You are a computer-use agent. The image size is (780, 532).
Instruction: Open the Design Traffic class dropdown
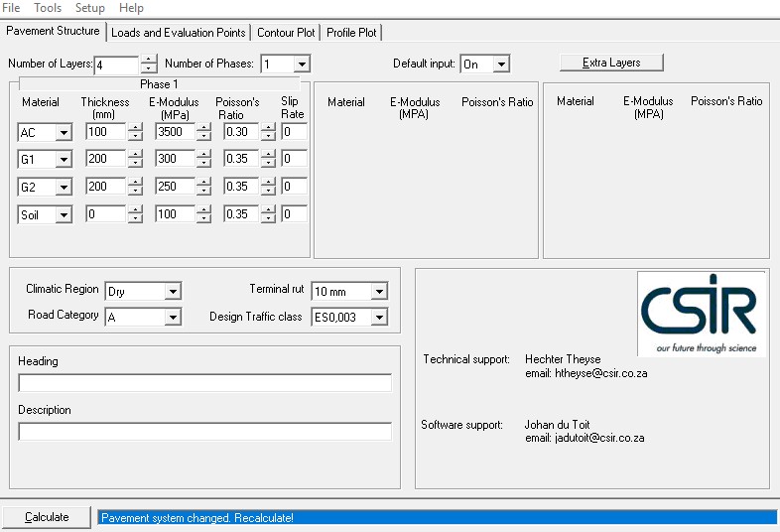[379, 317]
